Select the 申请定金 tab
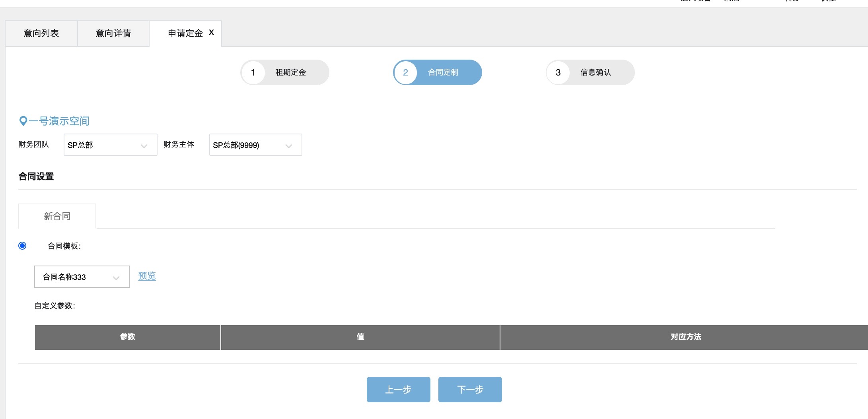Image resolution: width=868 pixels, height=419 pixels. pos(185,33)
